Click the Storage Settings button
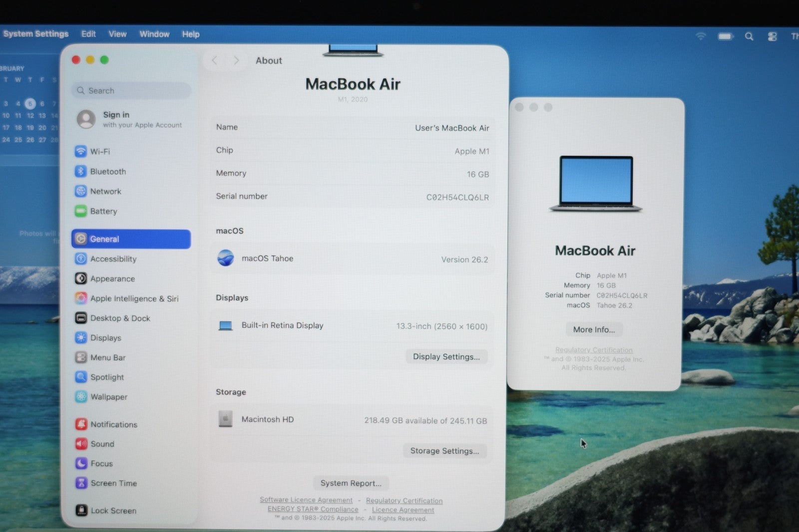Screen dimensions: 799x532 (444, 451)
